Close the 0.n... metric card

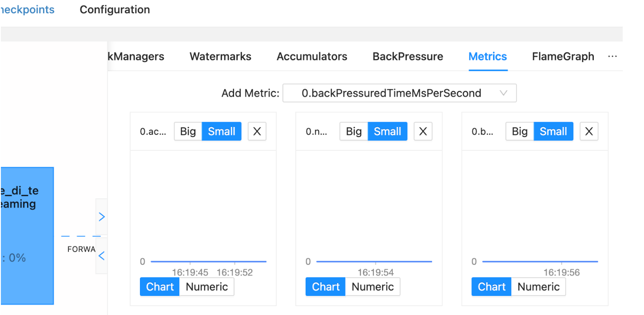pos(423,132)
